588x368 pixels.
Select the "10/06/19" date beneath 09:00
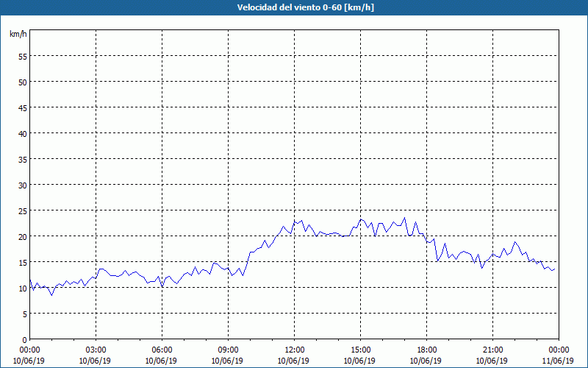[x=227, y=361]
